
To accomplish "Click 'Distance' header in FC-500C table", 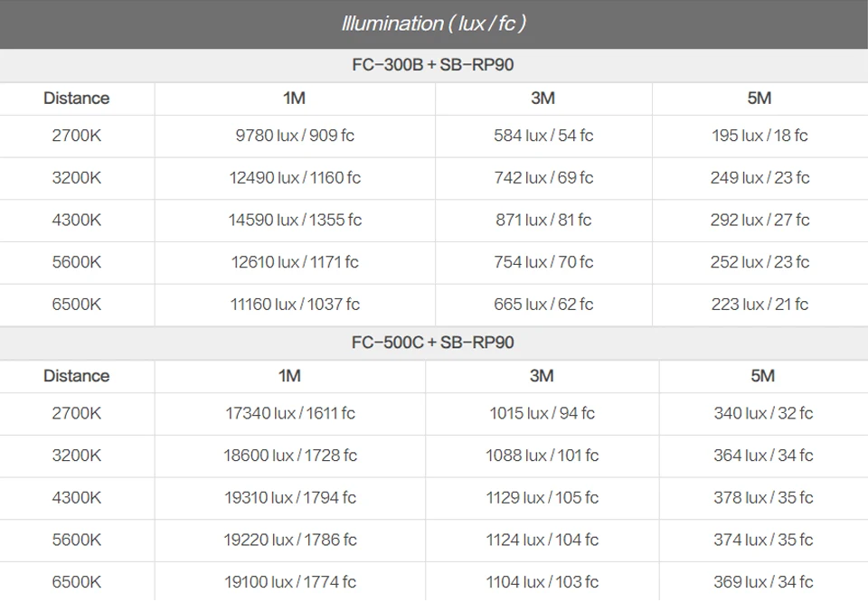I will (76, 376).
